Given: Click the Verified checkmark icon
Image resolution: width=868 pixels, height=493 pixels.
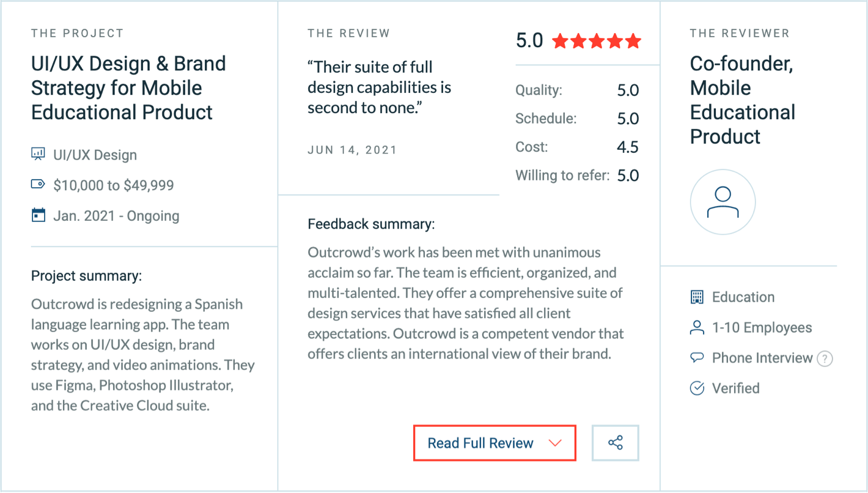Looking at the screenshot, I should coord(697,388).
